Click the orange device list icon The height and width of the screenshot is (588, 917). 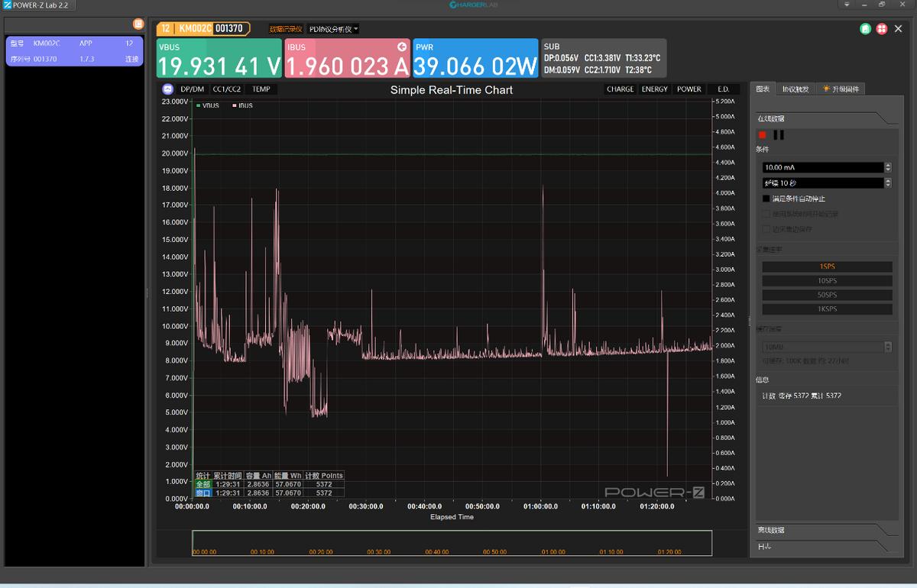(x=138, y=24)
